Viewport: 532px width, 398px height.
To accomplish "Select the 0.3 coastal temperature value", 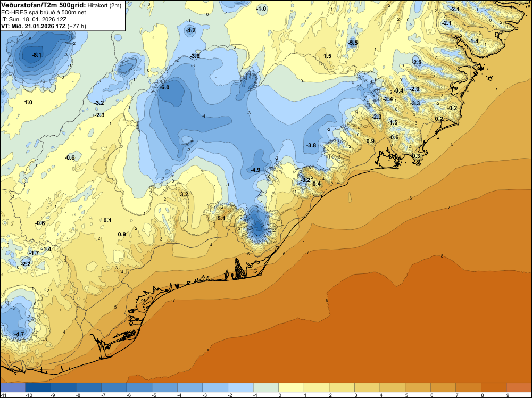I will click(x=416, y=156).
